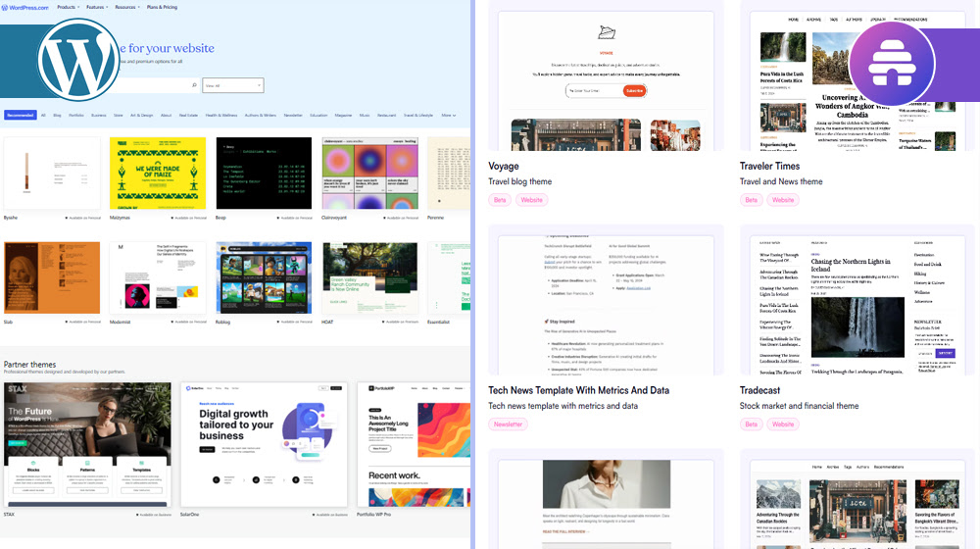Filter themes by Education category

click(x=318, y=115)
